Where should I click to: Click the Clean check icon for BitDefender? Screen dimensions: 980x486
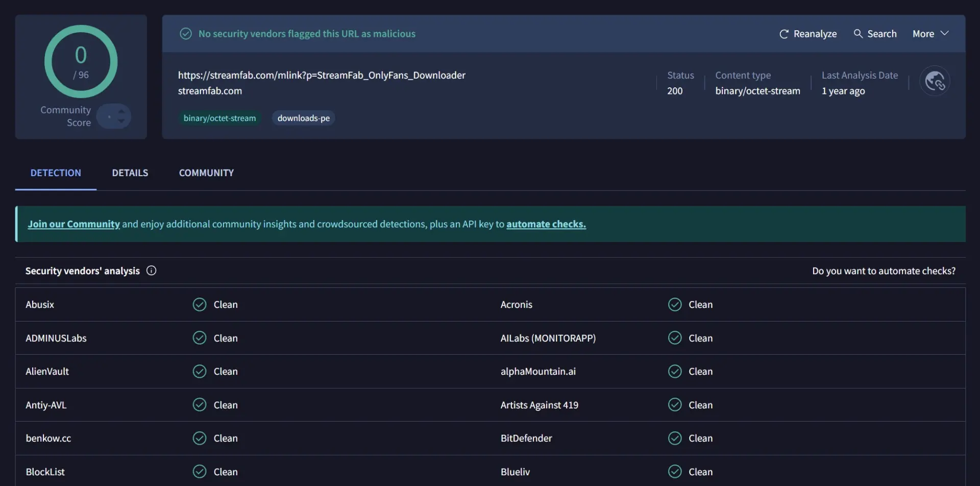click(x=675, y=438)
